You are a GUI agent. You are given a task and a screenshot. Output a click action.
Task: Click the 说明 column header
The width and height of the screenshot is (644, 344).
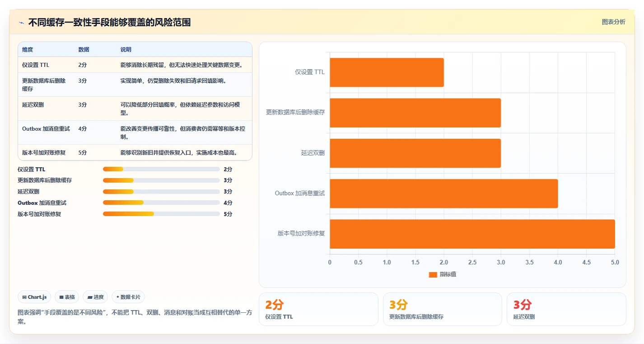126,49
